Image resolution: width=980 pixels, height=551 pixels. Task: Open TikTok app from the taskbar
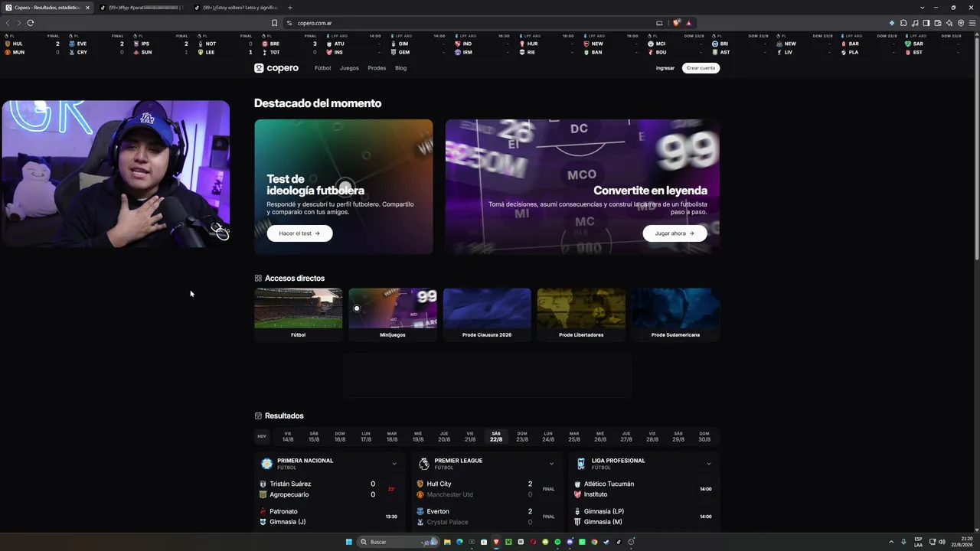pos(619,542)
